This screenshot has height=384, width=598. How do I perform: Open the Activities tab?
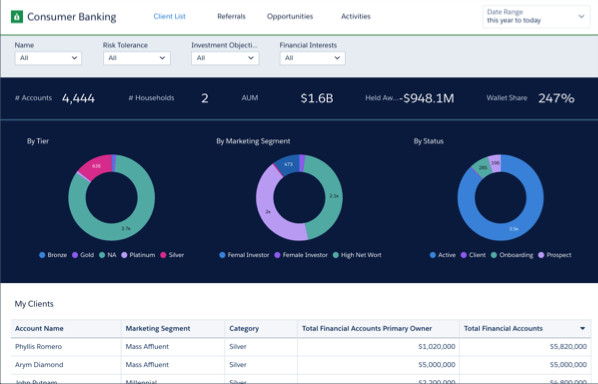356,16
